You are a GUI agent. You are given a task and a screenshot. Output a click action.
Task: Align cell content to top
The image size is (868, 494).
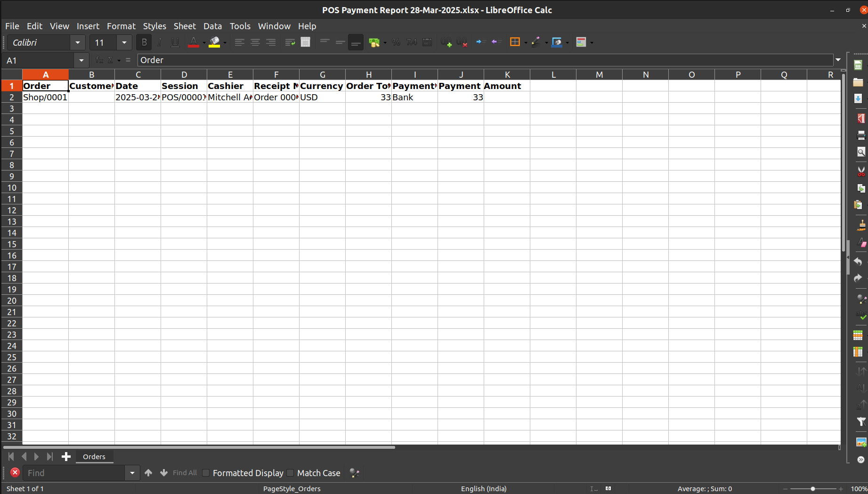324,42
